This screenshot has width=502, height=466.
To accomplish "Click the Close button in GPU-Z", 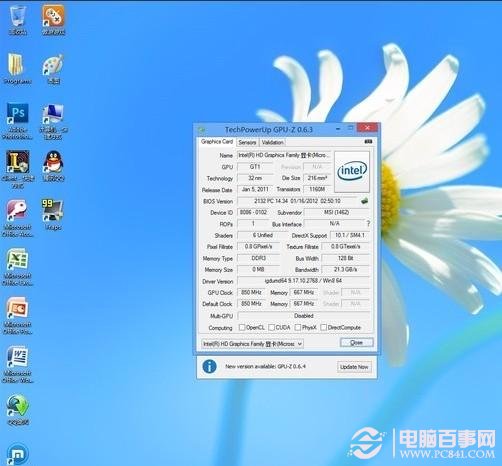I will click(x=356, y=343).
